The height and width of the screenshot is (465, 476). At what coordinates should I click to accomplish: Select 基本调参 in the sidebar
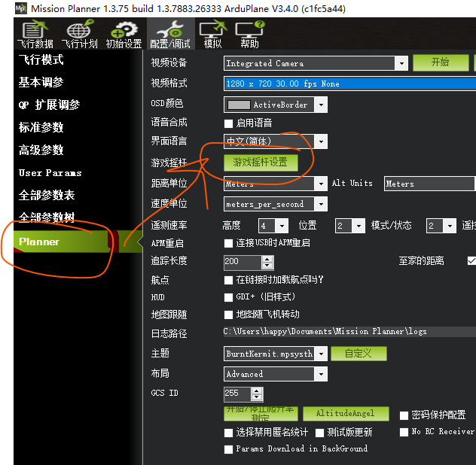(x=41, y=82)
